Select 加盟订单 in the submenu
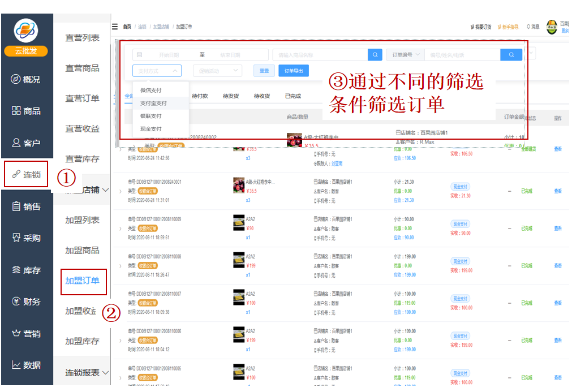 82,281
